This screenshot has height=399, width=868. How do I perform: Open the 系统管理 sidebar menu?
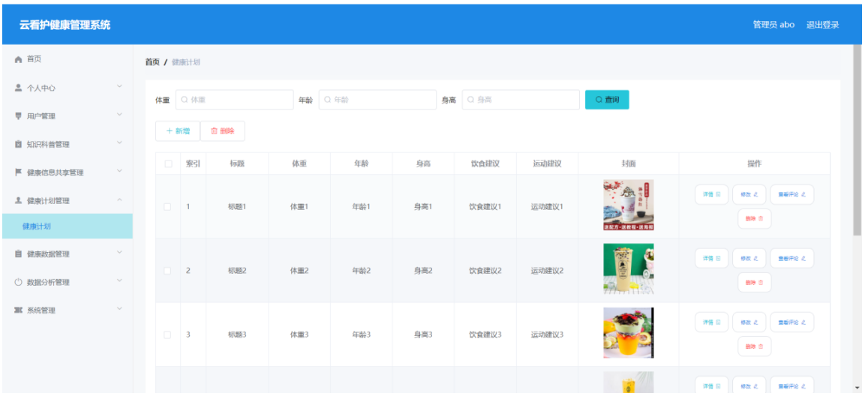pos(68,310)
